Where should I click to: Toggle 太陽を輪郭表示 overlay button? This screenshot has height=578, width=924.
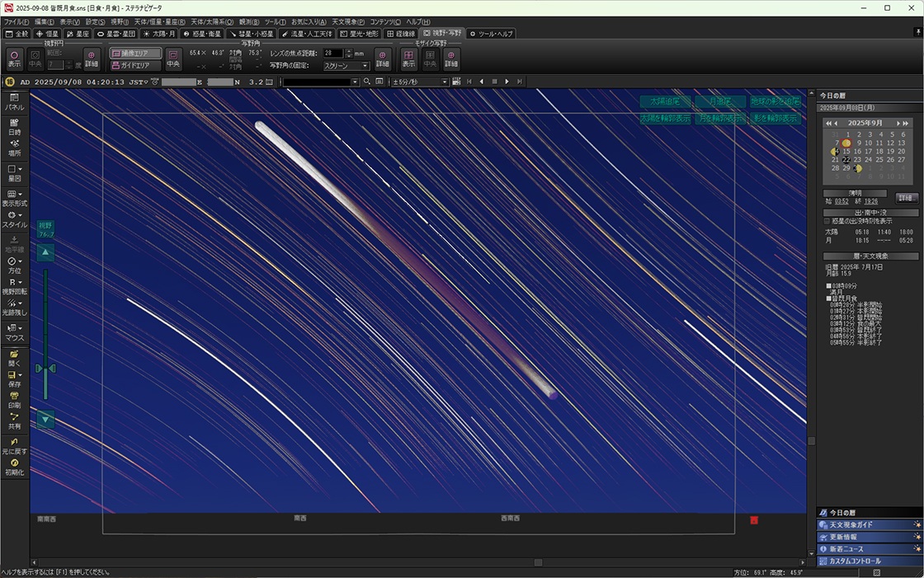tap(665, 118)
